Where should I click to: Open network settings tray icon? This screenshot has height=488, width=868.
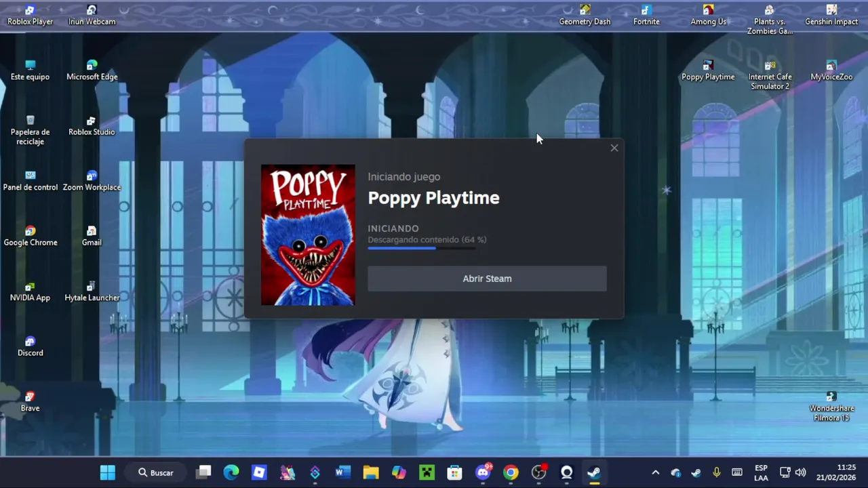[785, 472]
